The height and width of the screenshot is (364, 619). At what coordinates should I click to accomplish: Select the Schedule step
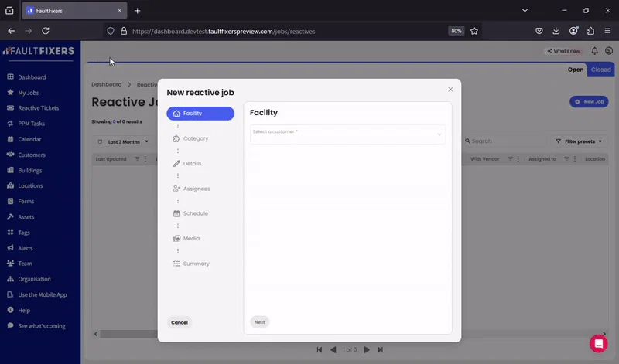[x=191, y=213]
